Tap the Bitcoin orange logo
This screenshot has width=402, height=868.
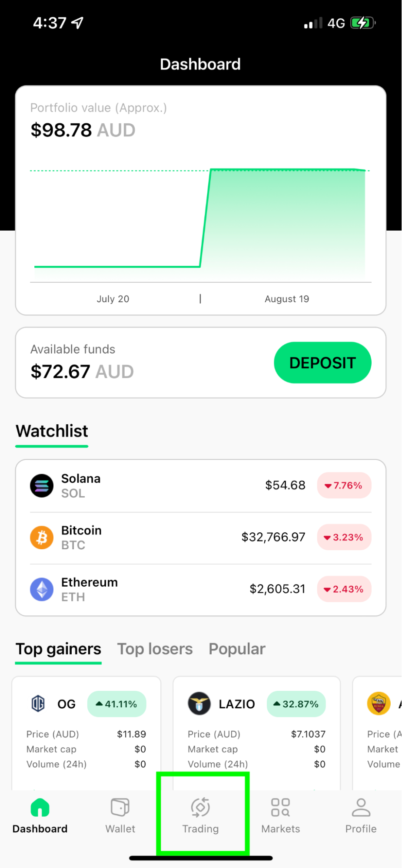point(42,538)
